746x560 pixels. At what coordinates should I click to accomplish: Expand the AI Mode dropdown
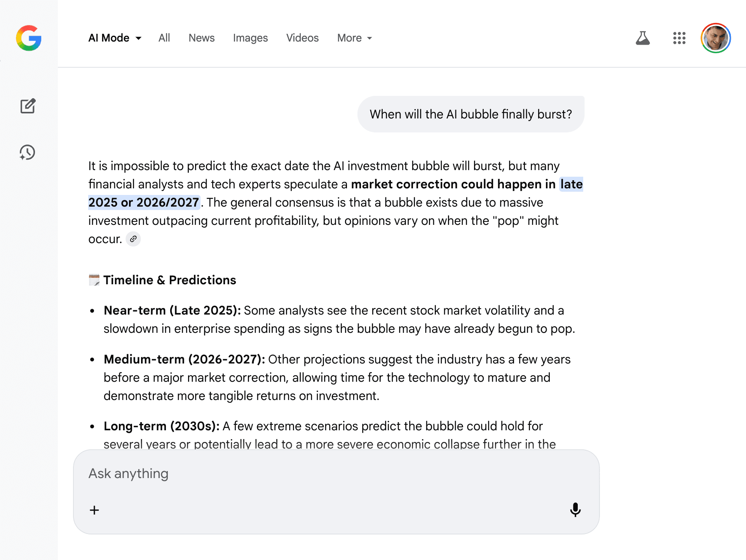click(x=115, y=38)
